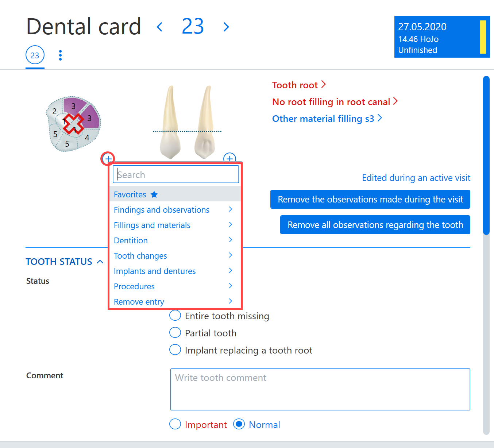The width and height of the screenshot is (494, 448).
Task: Select Entire tooth missing radio option
Action: (x=175, y=316)
